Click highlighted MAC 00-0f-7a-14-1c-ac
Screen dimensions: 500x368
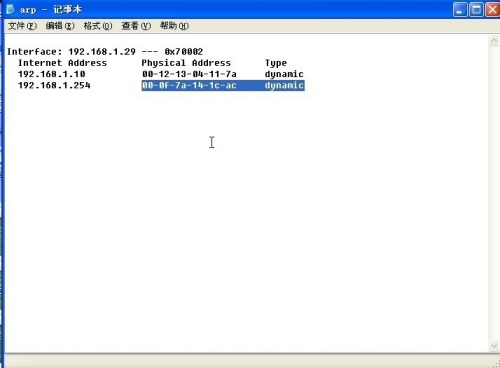click(189, 85)
